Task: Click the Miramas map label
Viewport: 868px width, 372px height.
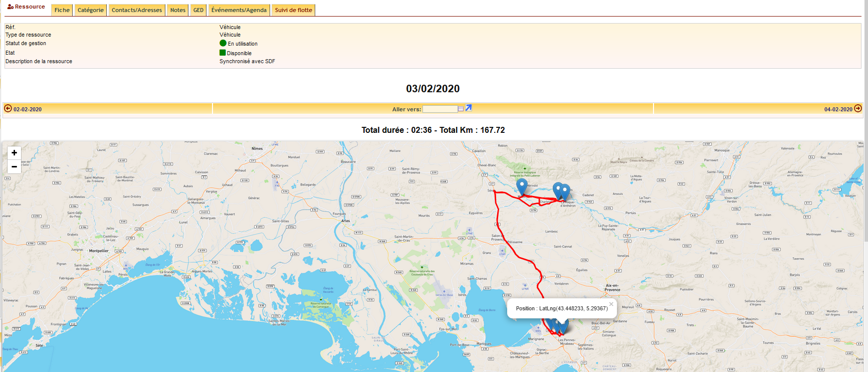Action: 467,264
